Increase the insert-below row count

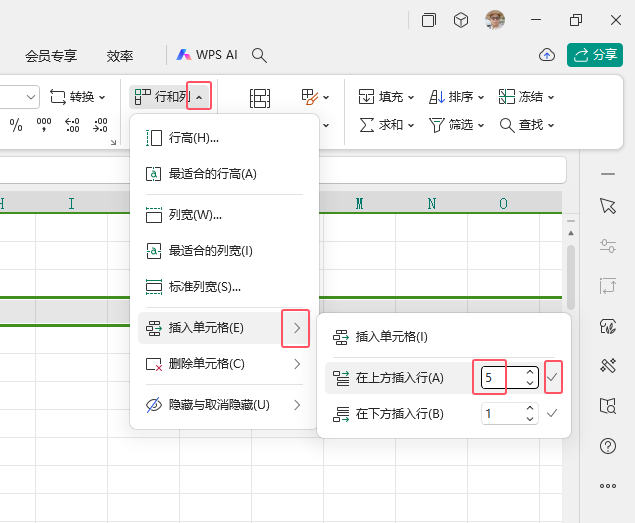click(530, 408)
